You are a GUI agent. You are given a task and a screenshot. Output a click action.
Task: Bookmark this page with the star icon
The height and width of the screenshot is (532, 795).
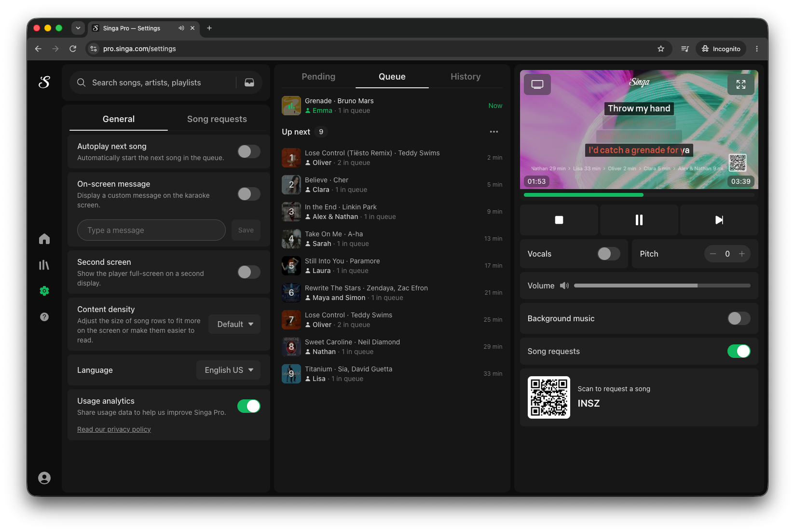[661, 49]
